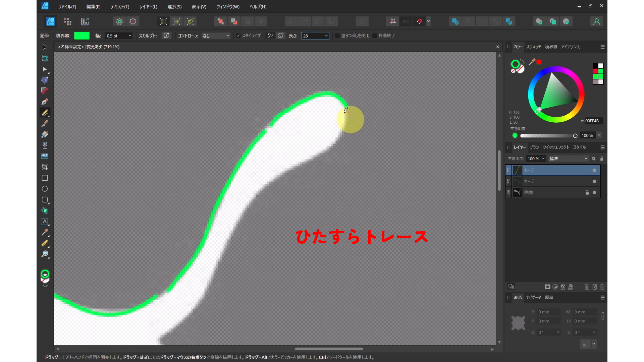Pick the Crop tool
644x362 pixels.
point(45,167)
